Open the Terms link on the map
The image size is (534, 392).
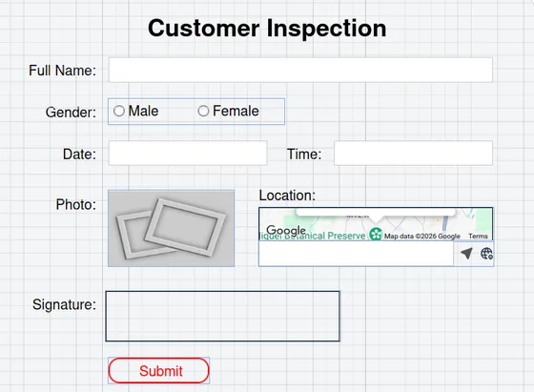[478, 236]
